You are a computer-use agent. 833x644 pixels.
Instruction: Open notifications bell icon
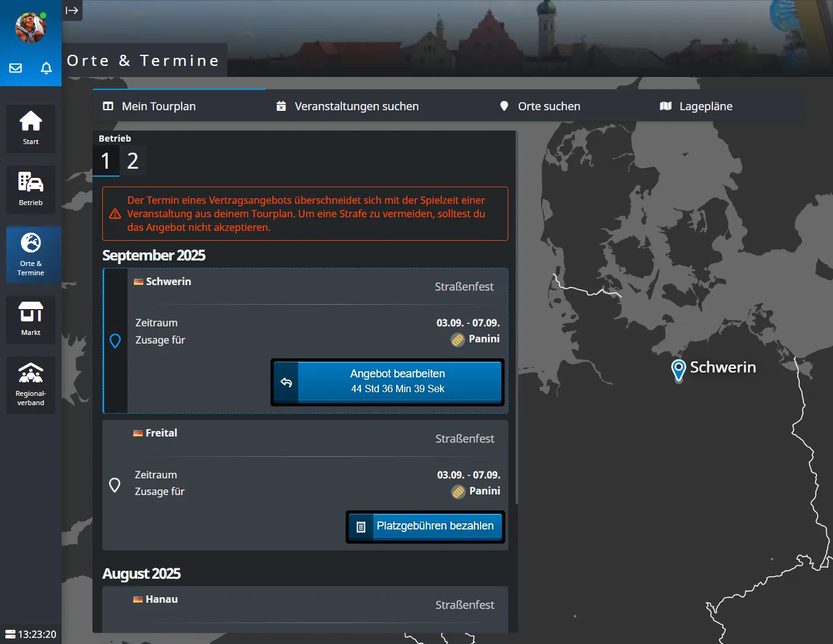tap(46, 68)
